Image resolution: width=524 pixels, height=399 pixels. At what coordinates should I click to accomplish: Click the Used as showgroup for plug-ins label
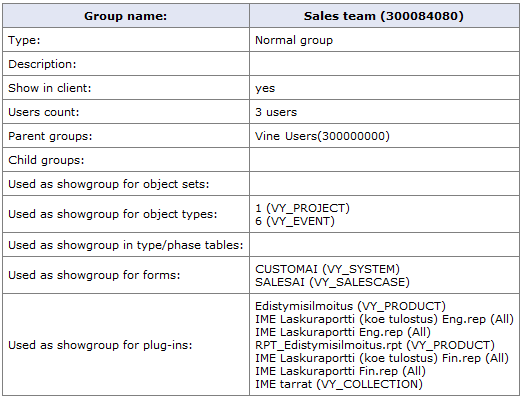(100, 345)
